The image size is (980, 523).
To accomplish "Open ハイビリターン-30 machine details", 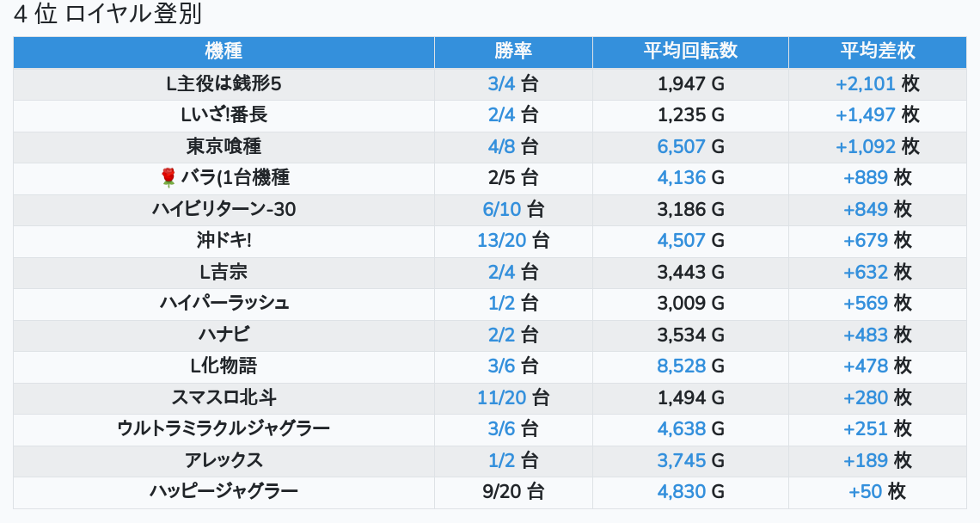I will coord(224,209).
